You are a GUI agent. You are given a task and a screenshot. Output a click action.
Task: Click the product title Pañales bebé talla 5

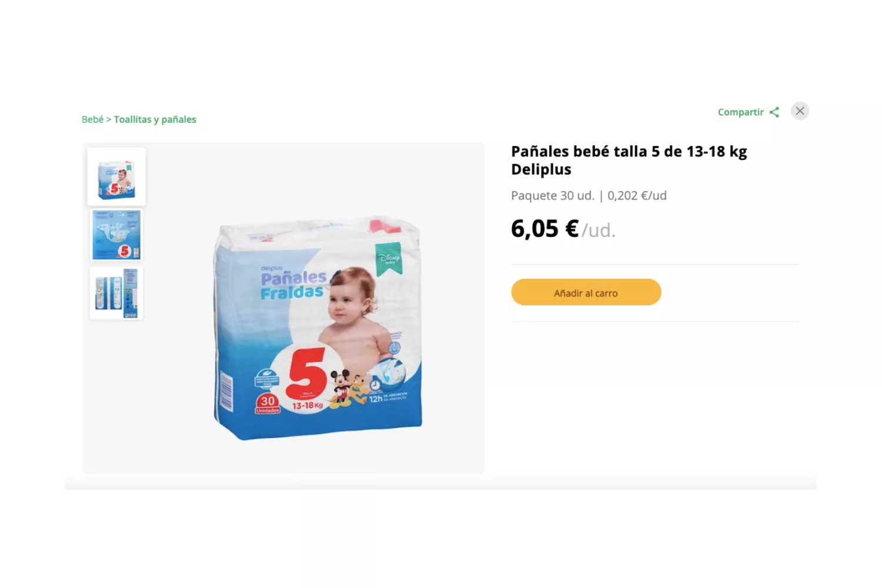[629, 160]
